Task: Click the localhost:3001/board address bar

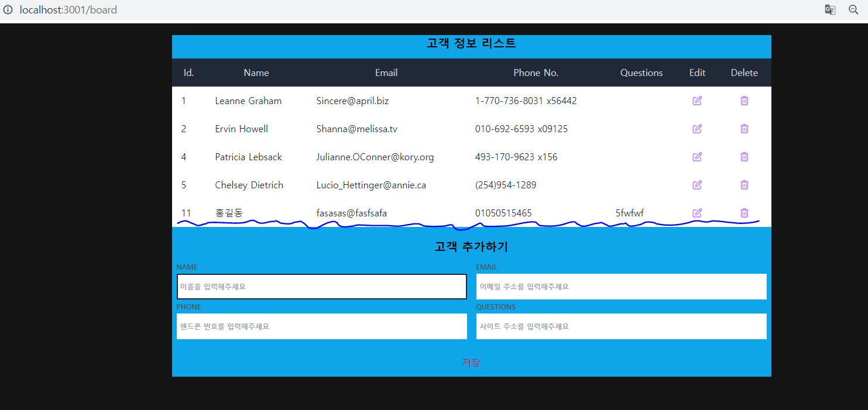Action: click(68, 10)
